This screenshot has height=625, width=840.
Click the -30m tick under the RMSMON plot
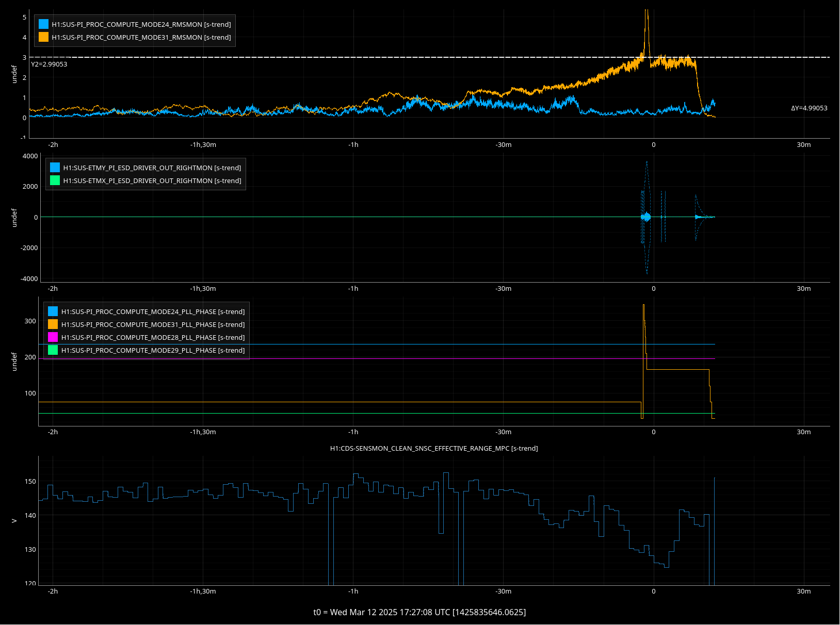point(504,145)
